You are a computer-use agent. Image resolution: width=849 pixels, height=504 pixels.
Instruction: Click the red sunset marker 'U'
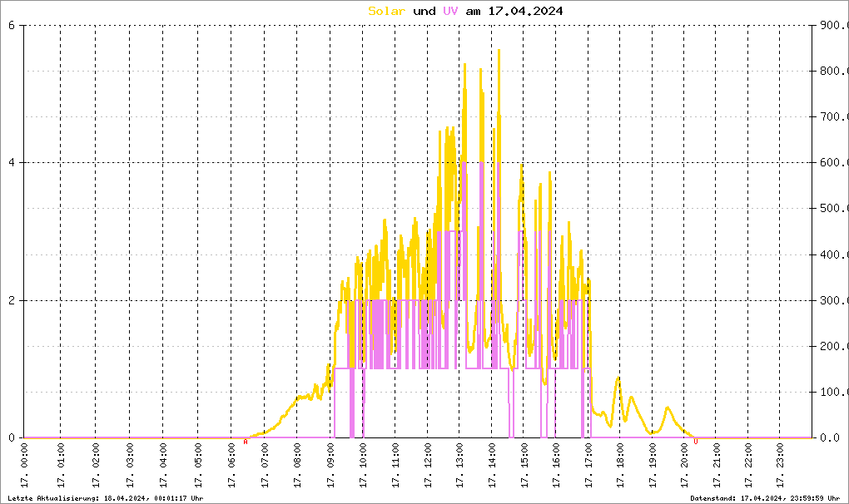coord(696,442)
